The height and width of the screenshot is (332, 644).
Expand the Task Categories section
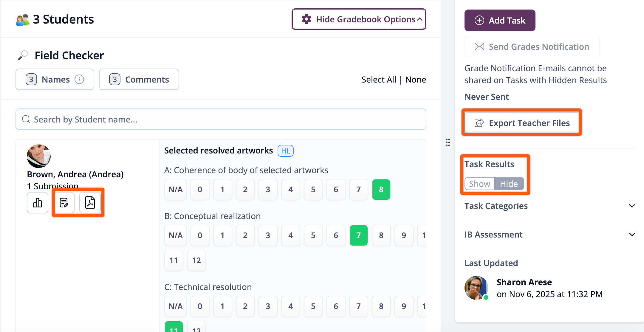tap(631, 206)
